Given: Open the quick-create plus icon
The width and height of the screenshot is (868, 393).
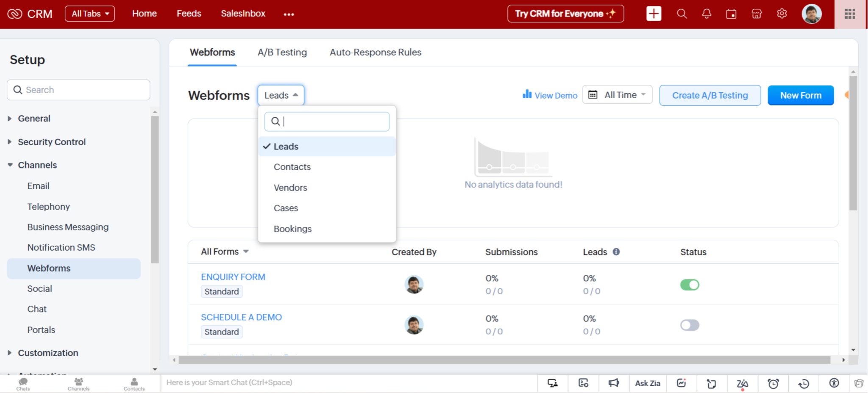Looking at the screenshot, I should [x=653, y=14].
